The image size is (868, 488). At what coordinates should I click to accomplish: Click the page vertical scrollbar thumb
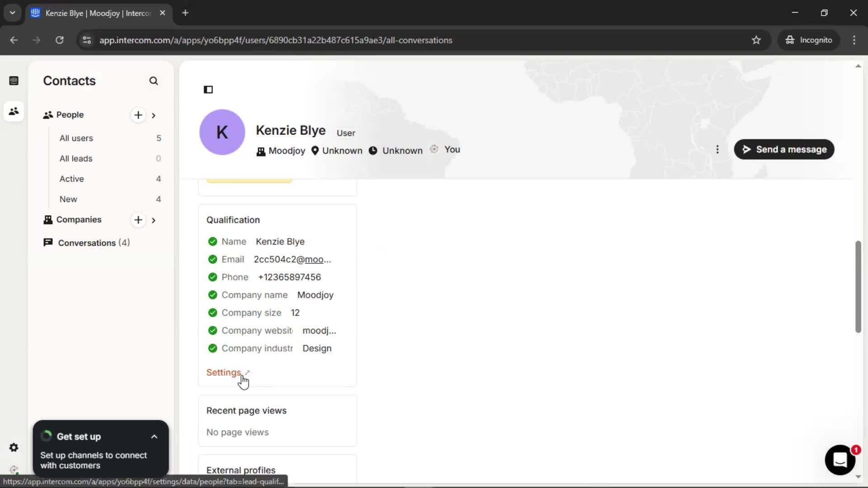(x=858, y=287)
